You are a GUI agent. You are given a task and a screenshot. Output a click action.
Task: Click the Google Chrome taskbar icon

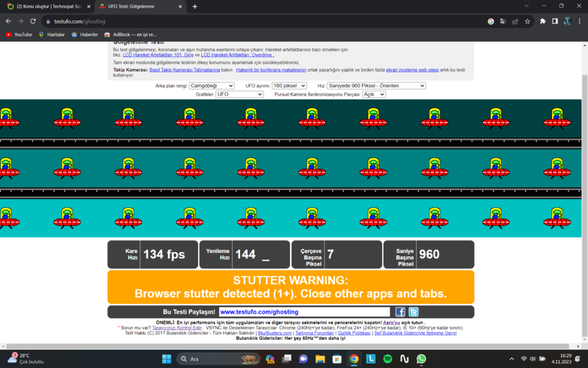(x=353, y=359)
